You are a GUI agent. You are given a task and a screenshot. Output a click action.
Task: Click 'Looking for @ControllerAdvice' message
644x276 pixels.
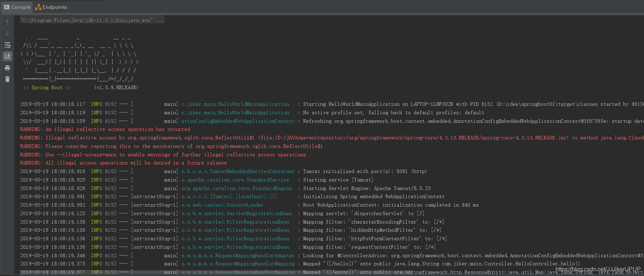pos(473,256)
